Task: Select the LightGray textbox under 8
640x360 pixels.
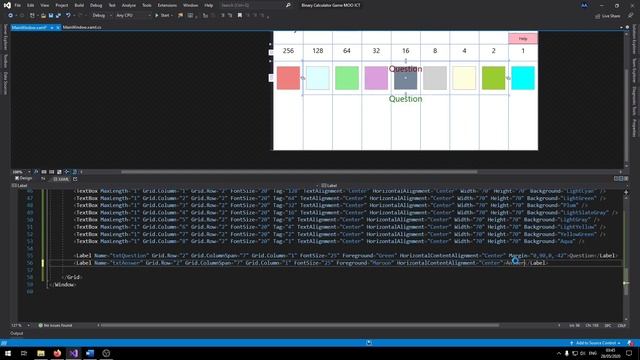Action: (x=435, y=78)
